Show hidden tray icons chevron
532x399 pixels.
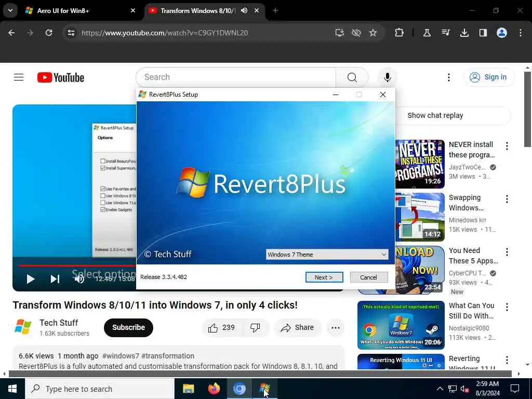pyautogui.click(x=440, y=389)
